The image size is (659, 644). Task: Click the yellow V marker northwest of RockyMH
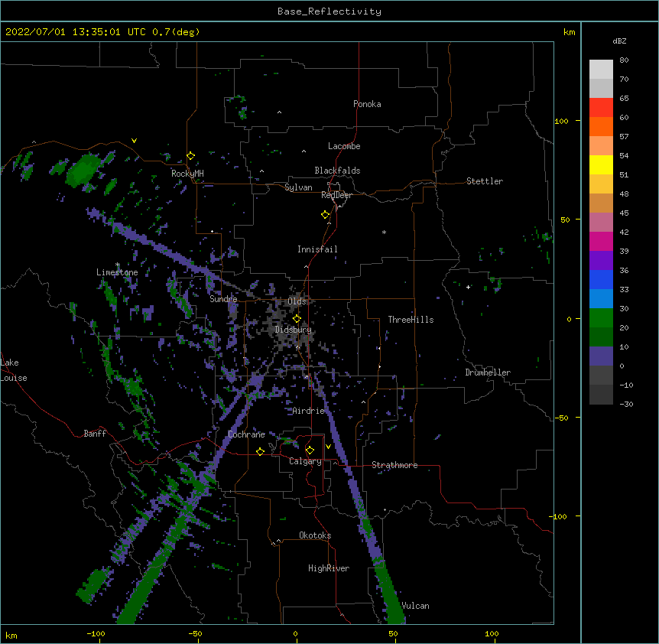134,141
